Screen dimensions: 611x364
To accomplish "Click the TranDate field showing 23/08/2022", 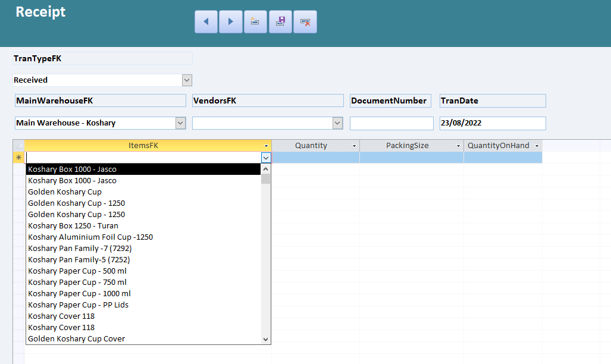I will pos(493,123).
